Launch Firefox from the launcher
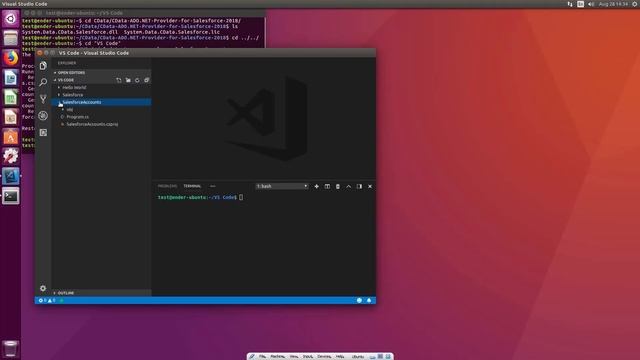 pos(11,58)
